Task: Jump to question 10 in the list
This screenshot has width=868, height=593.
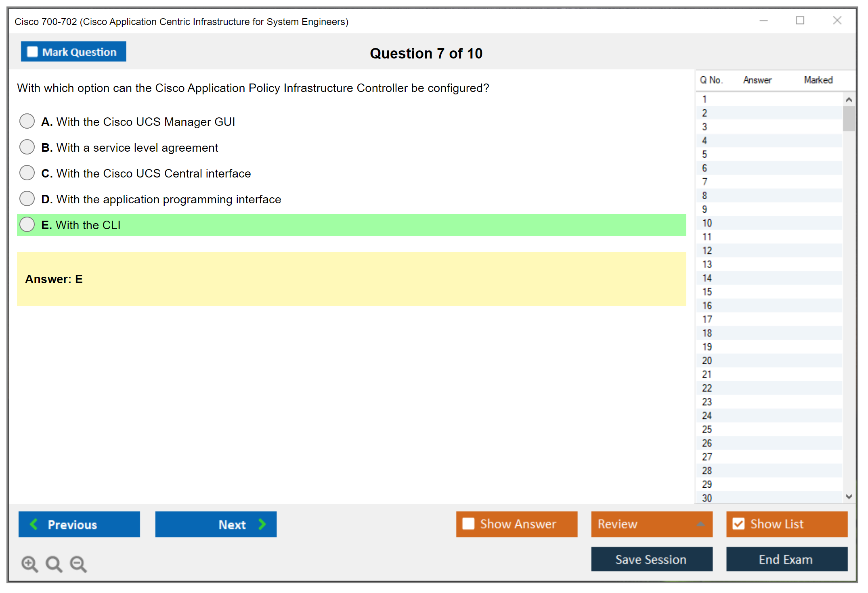Action: 707,223
